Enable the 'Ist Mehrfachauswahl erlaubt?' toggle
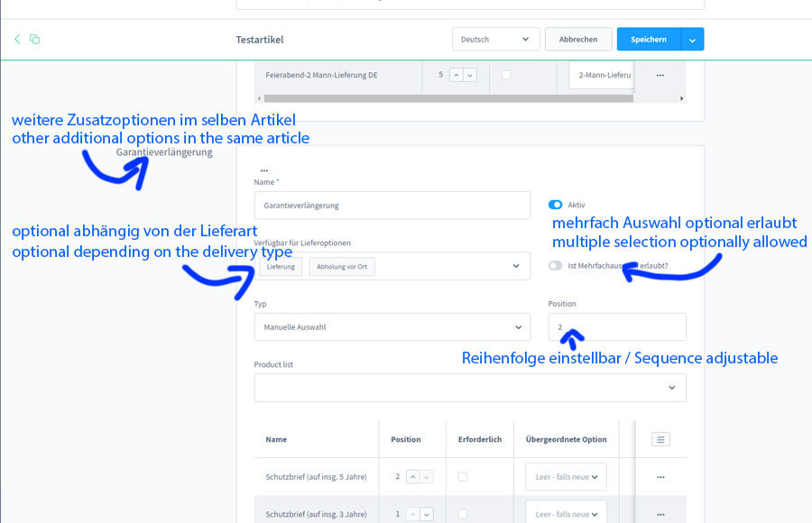 (x=556, y=266)
